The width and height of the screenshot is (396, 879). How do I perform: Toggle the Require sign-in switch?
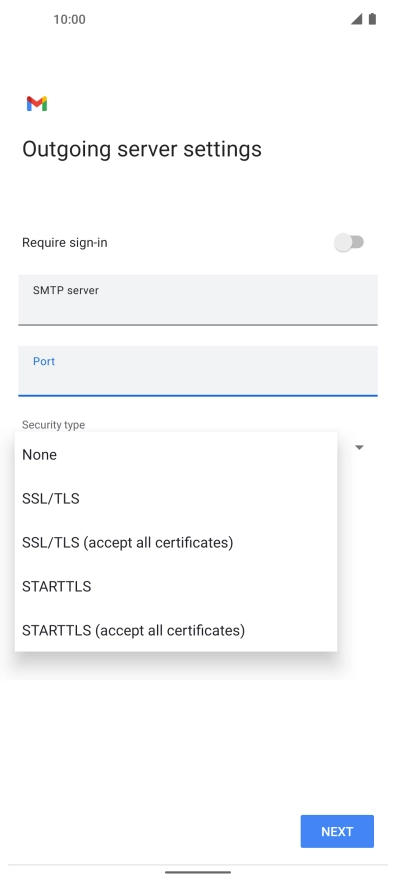(349, 243)
